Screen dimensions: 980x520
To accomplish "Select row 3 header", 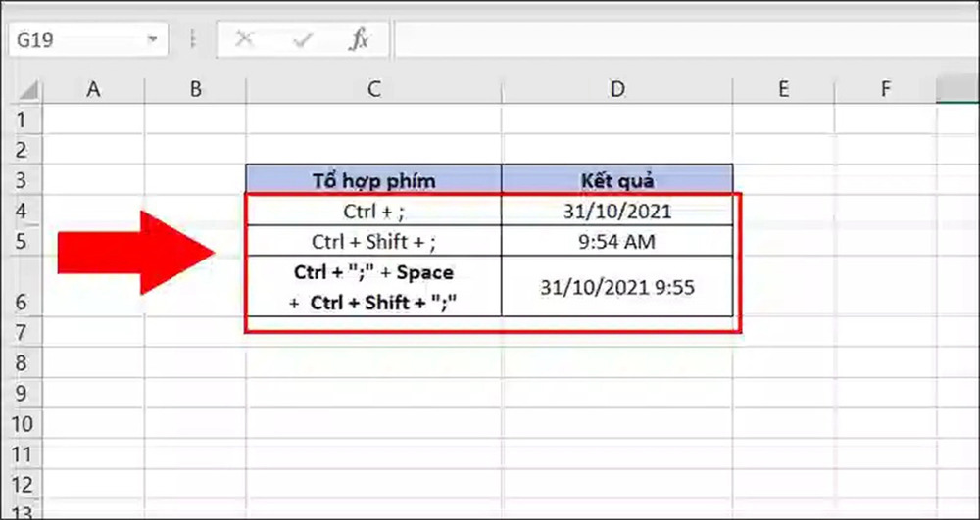I will (22, 180).
